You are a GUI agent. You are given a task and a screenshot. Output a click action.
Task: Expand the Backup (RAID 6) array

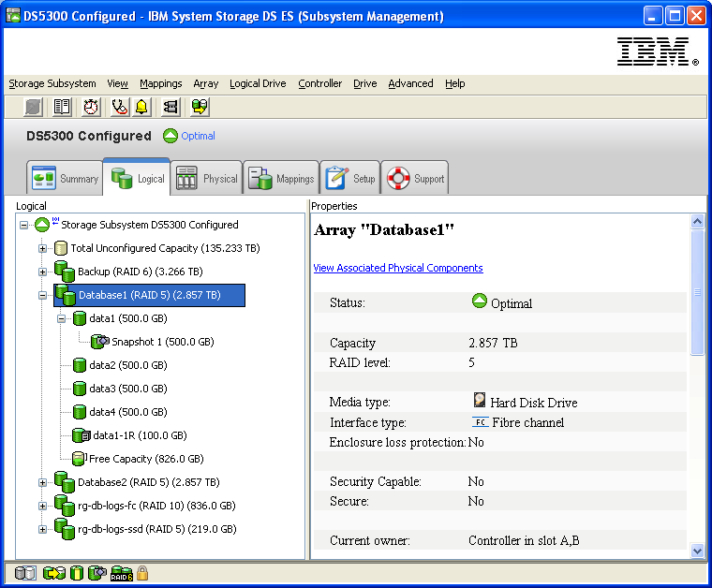click(43, 272)
